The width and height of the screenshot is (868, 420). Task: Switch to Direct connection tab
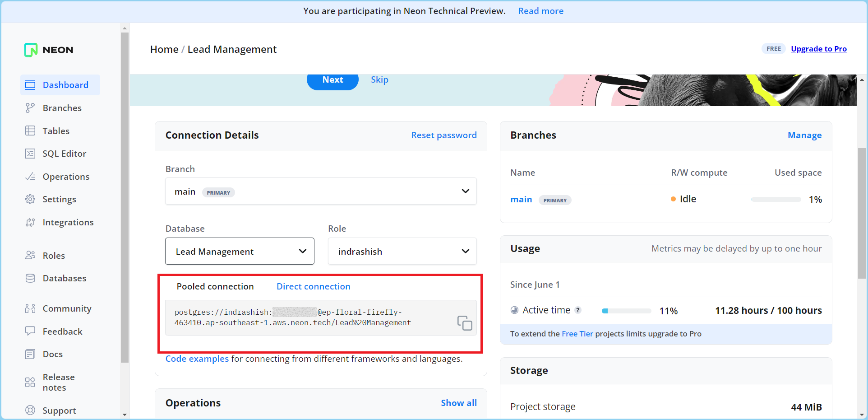(x=313, y=286)
